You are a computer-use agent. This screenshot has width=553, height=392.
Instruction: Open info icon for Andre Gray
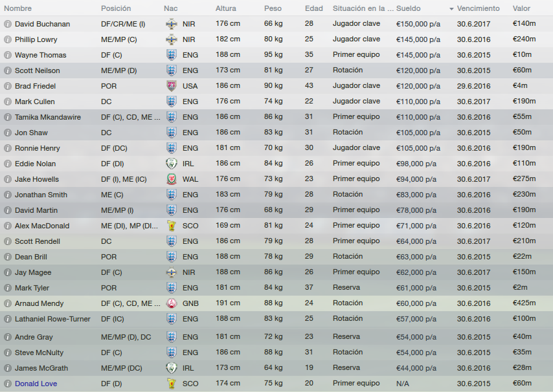pyautogui.click(x=7, y=337)
